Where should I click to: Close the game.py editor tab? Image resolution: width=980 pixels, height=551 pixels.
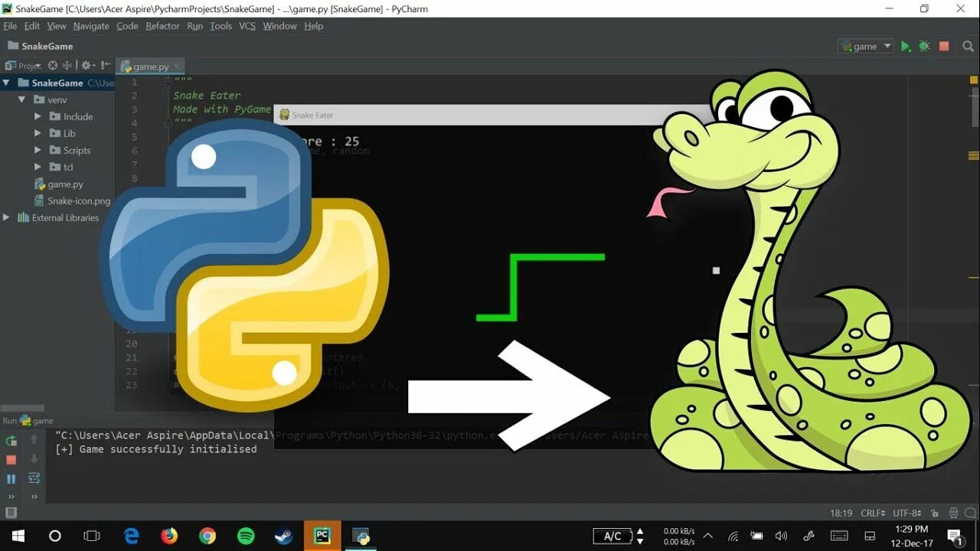coord(175,67)
